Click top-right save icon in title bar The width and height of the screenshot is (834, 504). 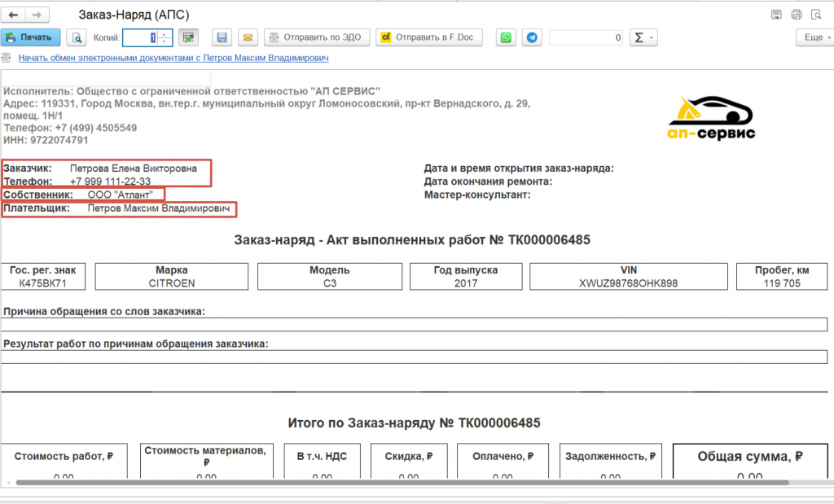[776, 15]
